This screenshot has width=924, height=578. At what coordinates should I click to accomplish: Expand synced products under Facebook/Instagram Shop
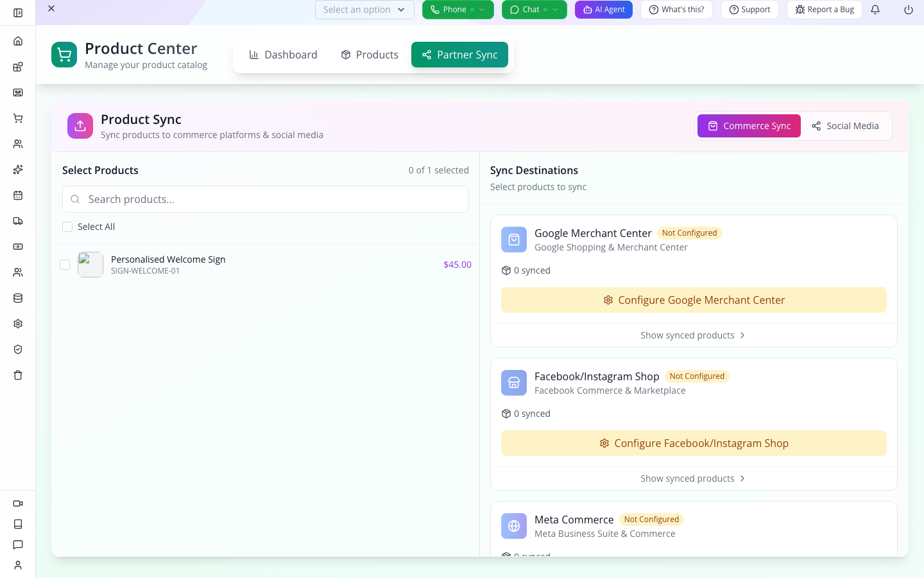point(694,478)
